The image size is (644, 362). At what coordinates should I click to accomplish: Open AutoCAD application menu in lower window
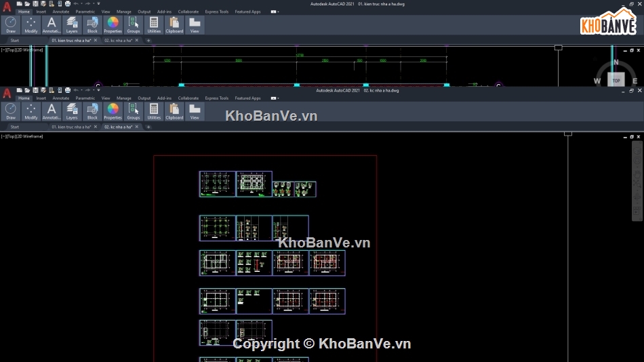click(7, 93)
